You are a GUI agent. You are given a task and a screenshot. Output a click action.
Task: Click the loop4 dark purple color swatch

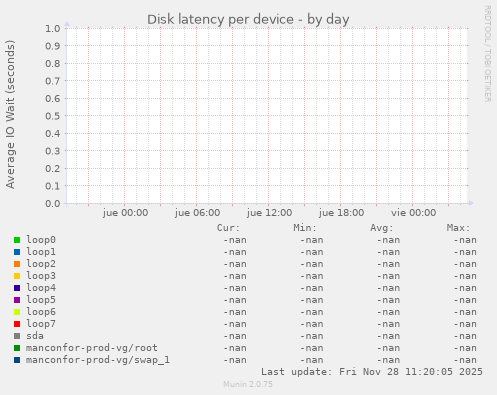click(x=17, y=288)
